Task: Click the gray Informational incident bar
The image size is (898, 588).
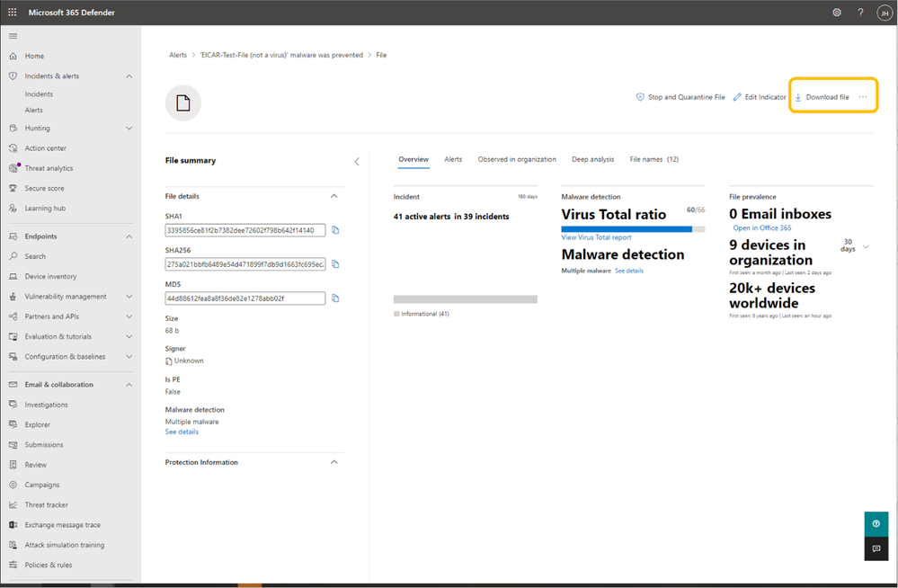Action: pyautogui.click(x=465, y=299)
